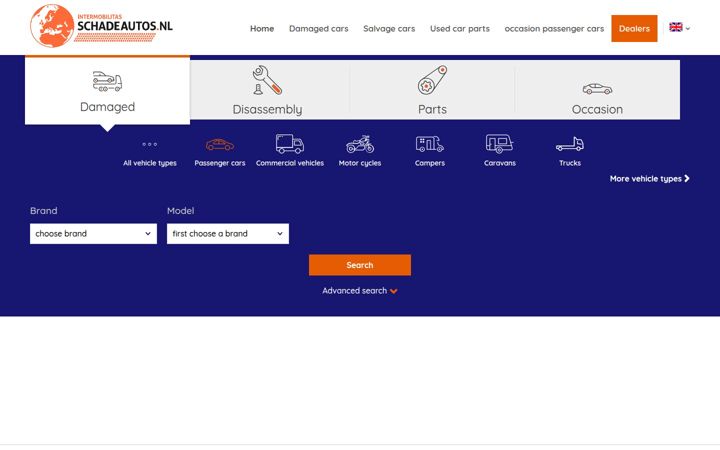This screenshot has width=720, height=450.
Task: Switch to the Occasion tab label
Action: tap(597, 109)
